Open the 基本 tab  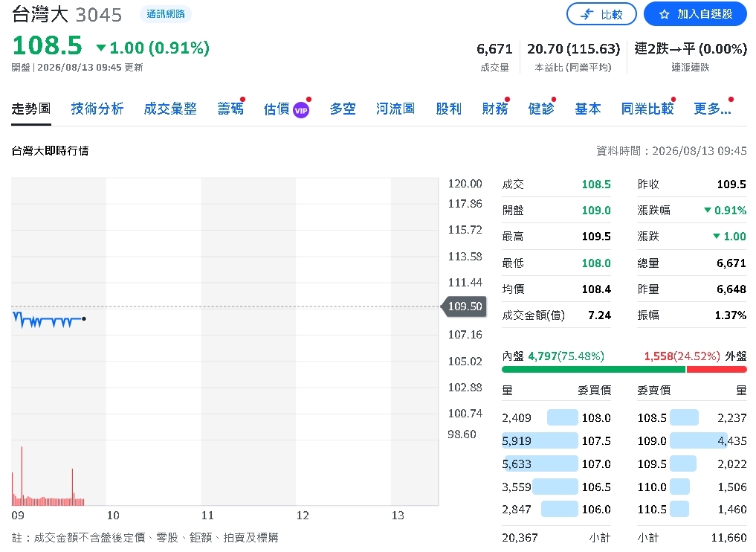tap(588, 109)
